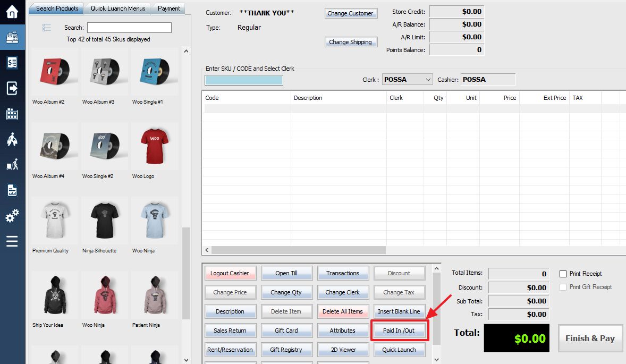Screen dimensions: 626x364
Task: Click the exit arrow sidebar icon
Action: pos(12,88)
